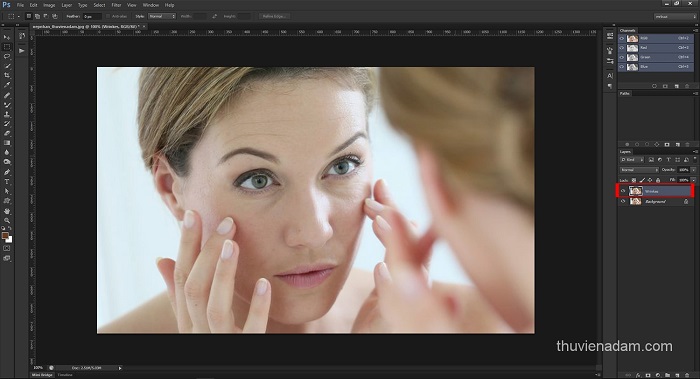Viewport: 700px width, 379px height.
Task: Toggle Red channel visibility eye
Action: [622, 48]
